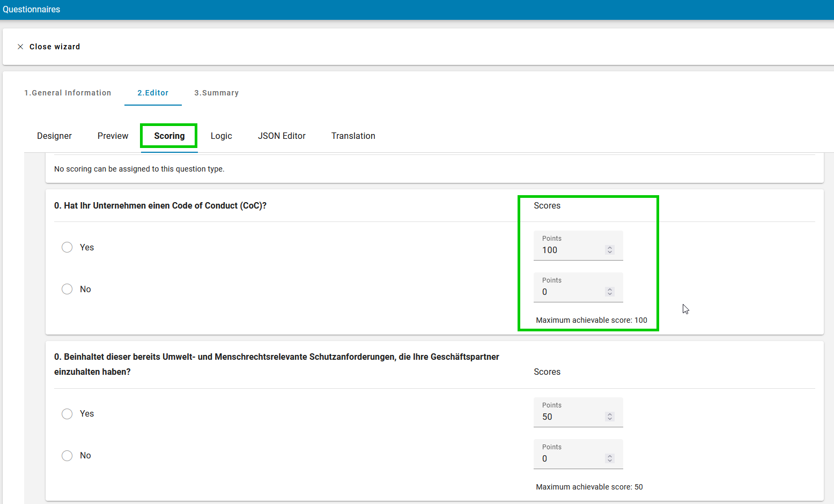Click stepper arrows on CoC Yes points
Image resolution: width=834 pixels, height=504 pixels.
609,250
